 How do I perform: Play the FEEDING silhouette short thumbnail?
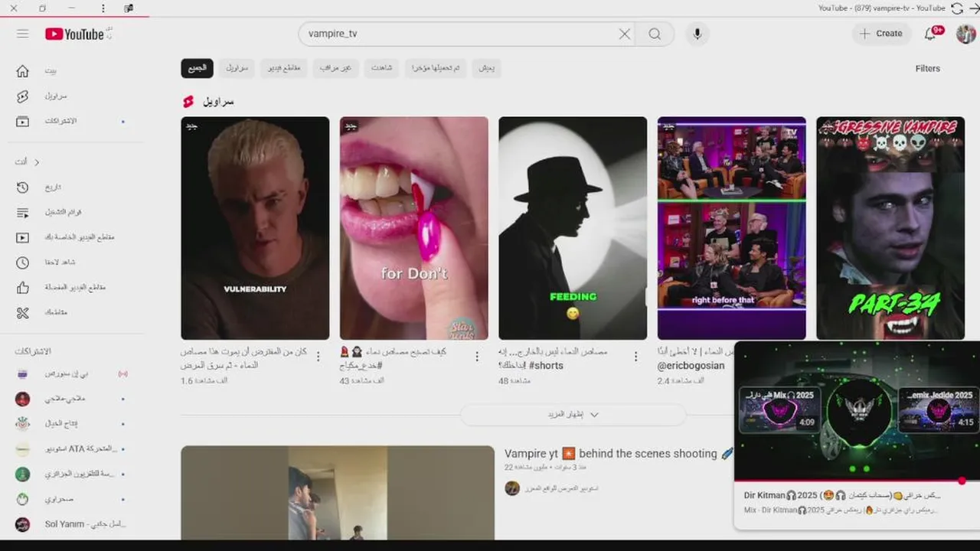click(573, 228)
